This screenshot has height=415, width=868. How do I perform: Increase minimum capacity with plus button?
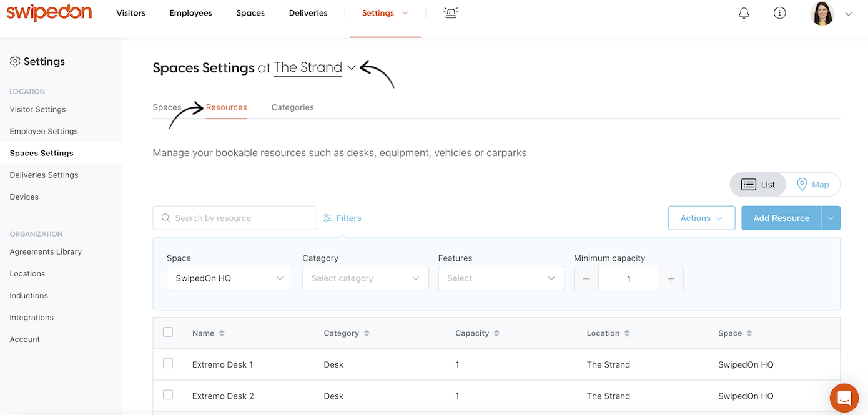[671, 279]
